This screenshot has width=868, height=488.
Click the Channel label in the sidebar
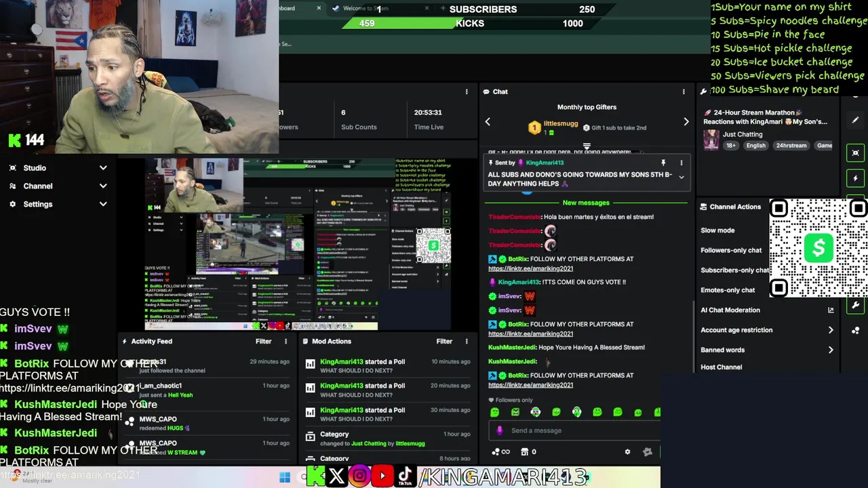(x=38, y=186)
